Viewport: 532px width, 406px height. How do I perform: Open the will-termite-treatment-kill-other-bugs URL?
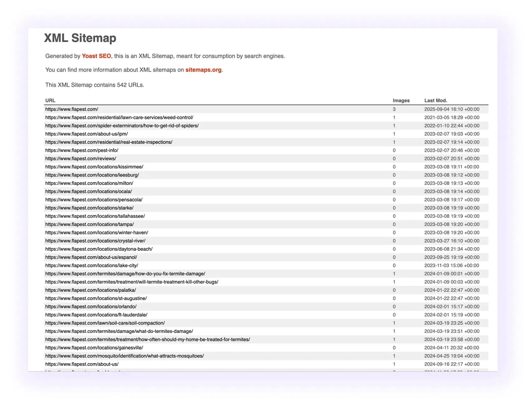coord(132,282)
